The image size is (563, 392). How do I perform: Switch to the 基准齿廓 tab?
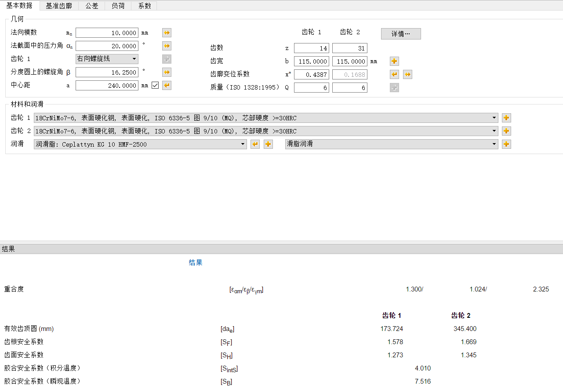click(x=59, y=6)
